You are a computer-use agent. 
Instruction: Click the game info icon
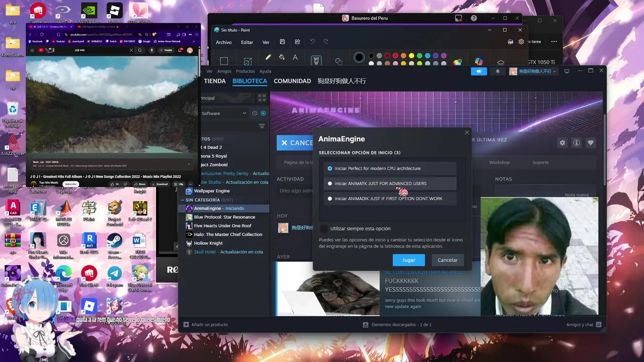[577, 143]
